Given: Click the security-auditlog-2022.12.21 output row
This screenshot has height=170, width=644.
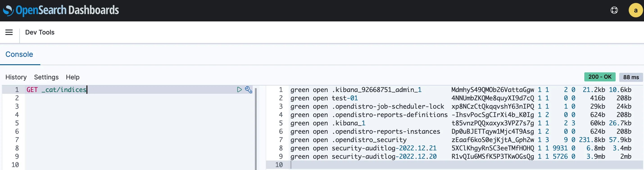Looking at the screenshot, I should [x=384, y=148].
